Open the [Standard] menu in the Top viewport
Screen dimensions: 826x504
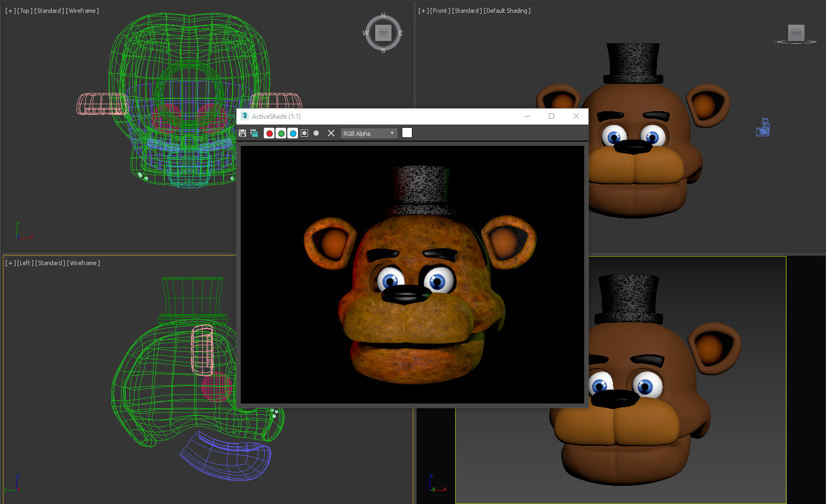49,11
